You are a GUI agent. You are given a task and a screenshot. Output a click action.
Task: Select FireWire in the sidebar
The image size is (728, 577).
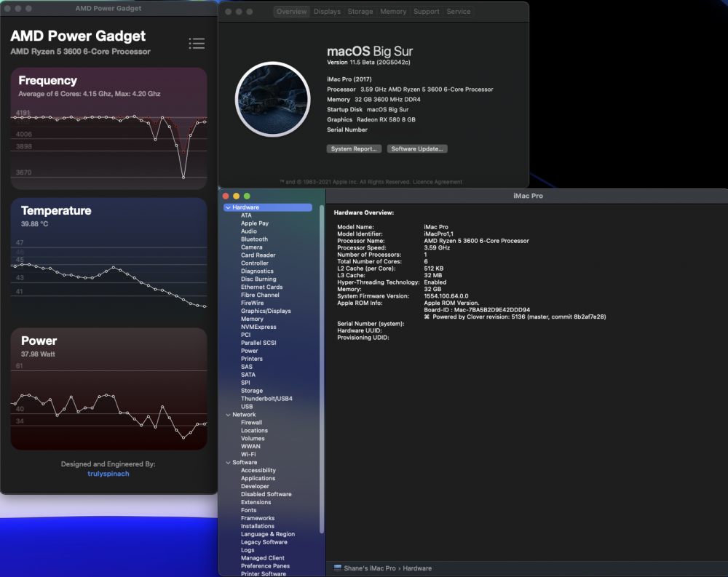[252, 303]
